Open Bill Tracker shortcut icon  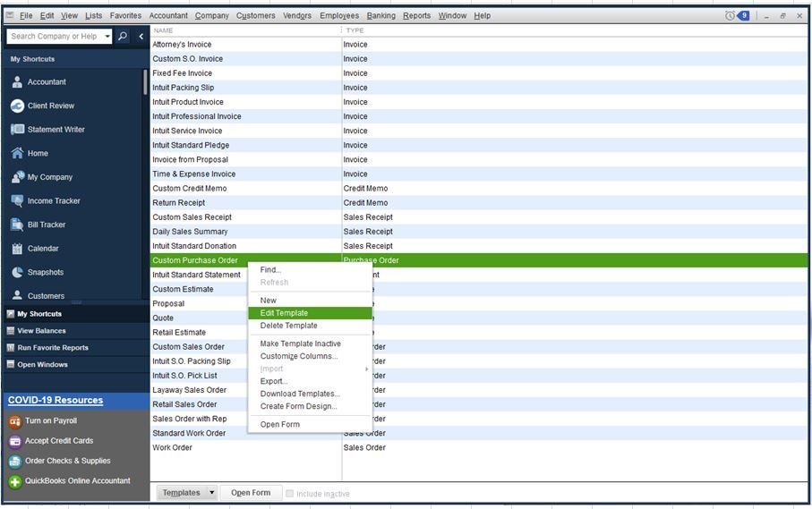17,225
